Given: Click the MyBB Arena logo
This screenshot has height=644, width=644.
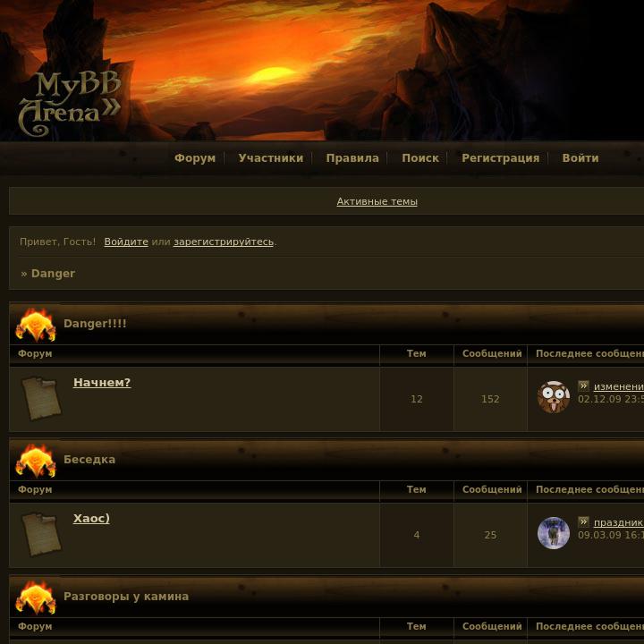Looking at the screenshot, I should (70, 103).
